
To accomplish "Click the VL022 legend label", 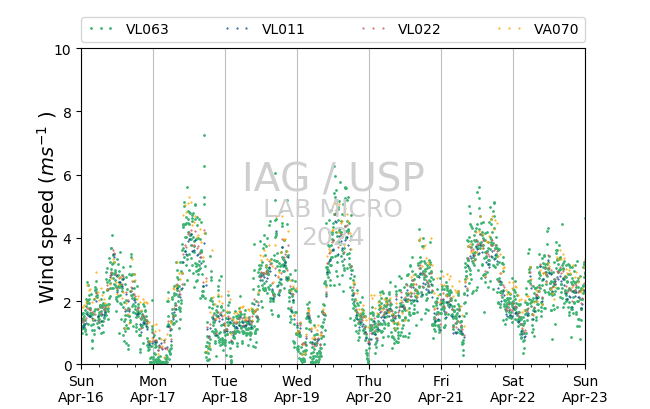I will (419, 29).
